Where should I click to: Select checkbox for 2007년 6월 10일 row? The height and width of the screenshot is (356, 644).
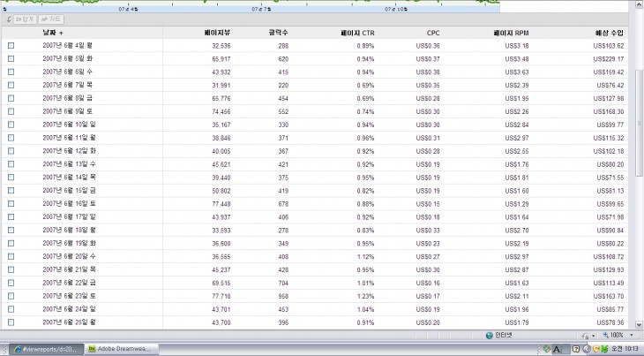click(11, 125)
